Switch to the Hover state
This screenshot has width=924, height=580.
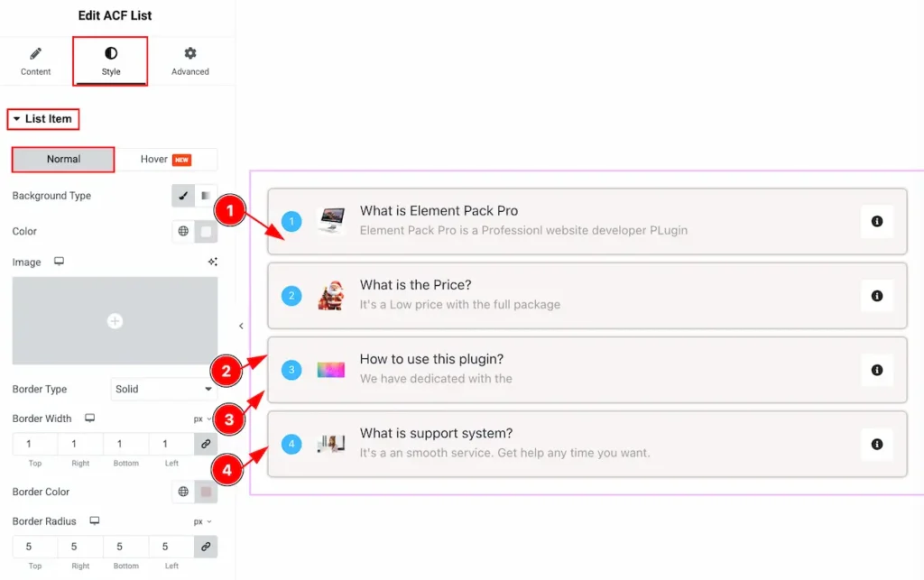point(166,160)
